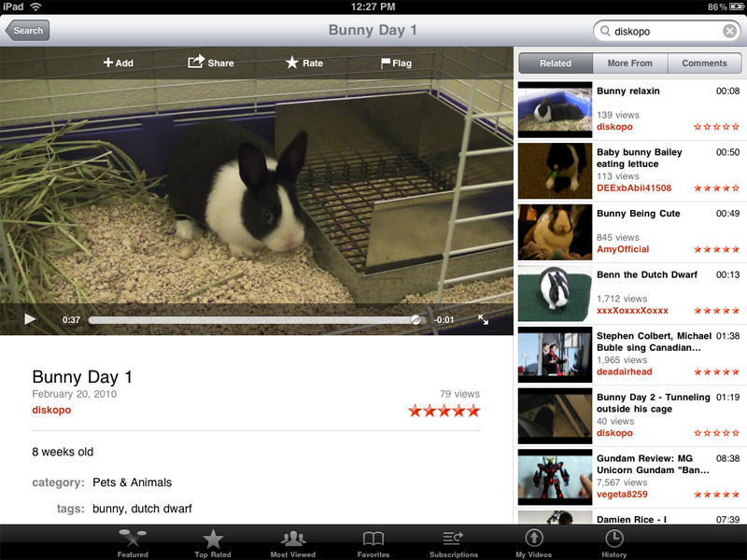Click the star rating on Bunny relaxin row
This screenshot has height=560, width=747.
[716, 127]
